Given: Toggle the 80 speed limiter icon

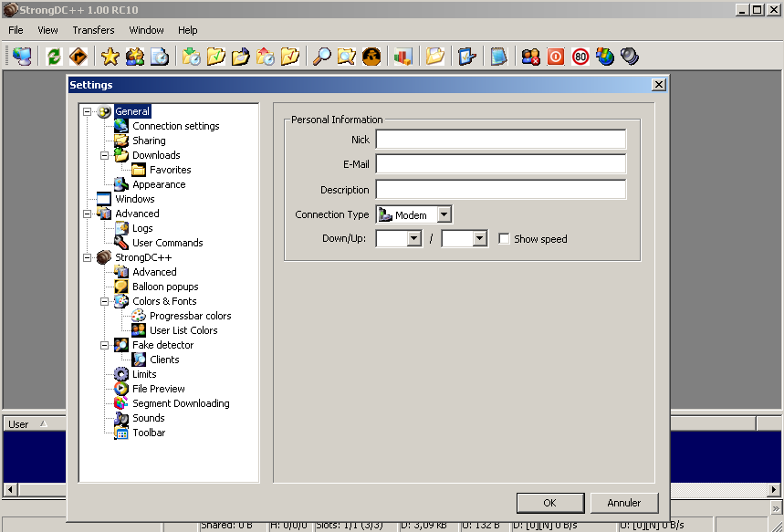Looking at the screenshot, I should (x=580, y=56).
